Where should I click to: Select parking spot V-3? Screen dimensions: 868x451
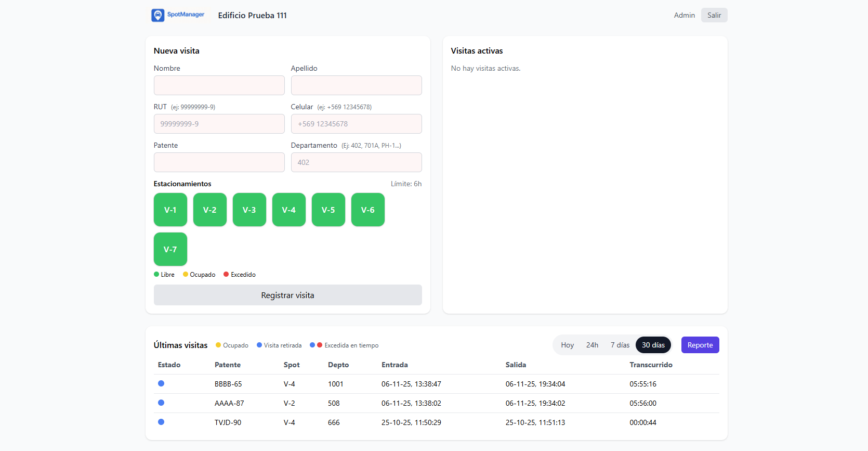tap(249, 210)
